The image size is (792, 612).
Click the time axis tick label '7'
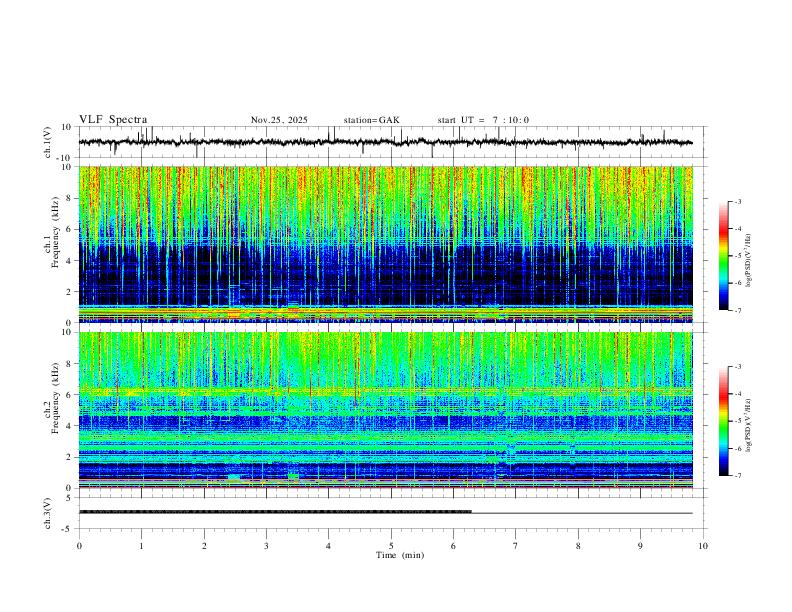tap(516, 546)
